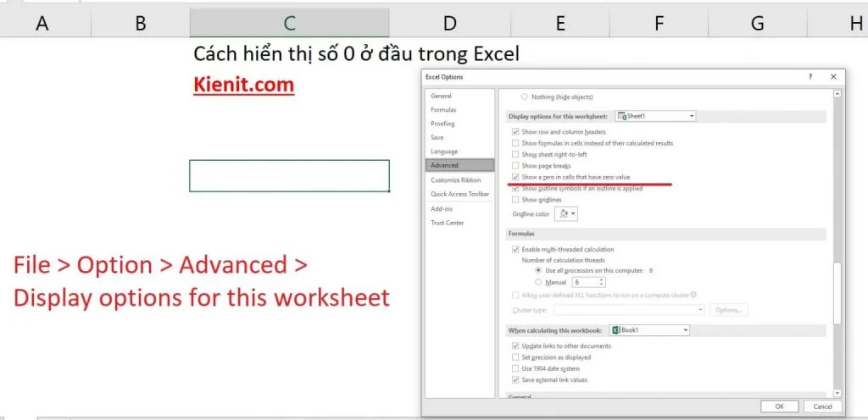The width and height of the screenshot is (868, 420).
Task: Open the Gridline color picker dropdown
Action: coord(566,213)
